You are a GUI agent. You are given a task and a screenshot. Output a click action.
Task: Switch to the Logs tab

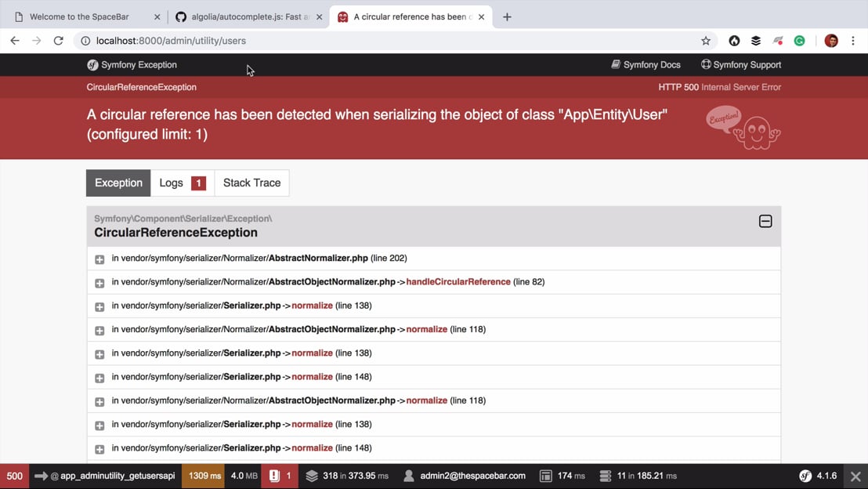182,183
